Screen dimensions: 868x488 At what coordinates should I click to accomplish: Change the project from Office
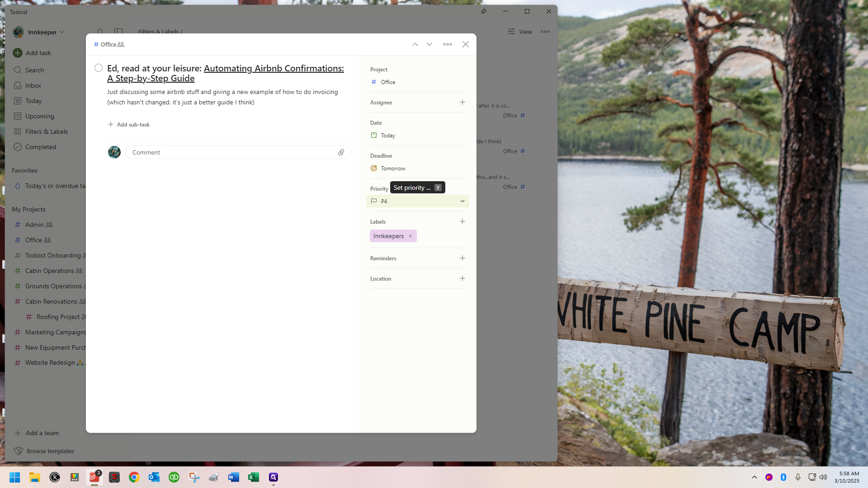(x=418, y=82)
